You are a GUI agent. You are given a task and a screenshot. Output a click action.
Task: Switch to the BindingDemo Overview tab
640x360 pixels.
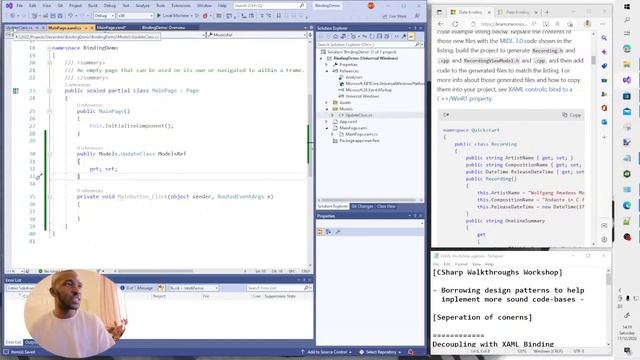[x=163, y=27]
